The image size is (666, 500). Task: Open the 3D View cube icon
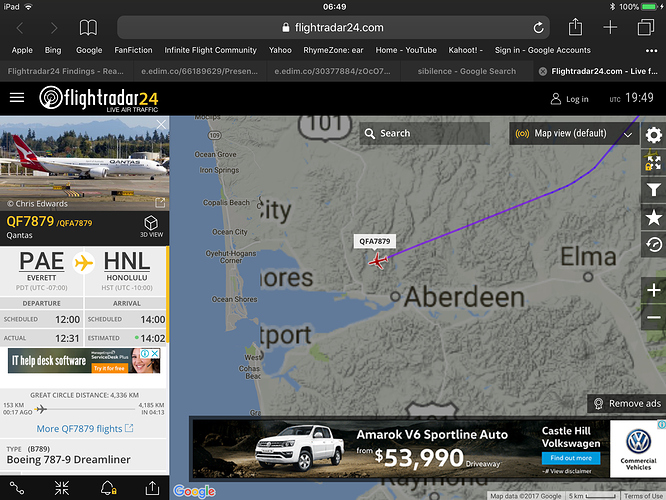tap(151, 226)
